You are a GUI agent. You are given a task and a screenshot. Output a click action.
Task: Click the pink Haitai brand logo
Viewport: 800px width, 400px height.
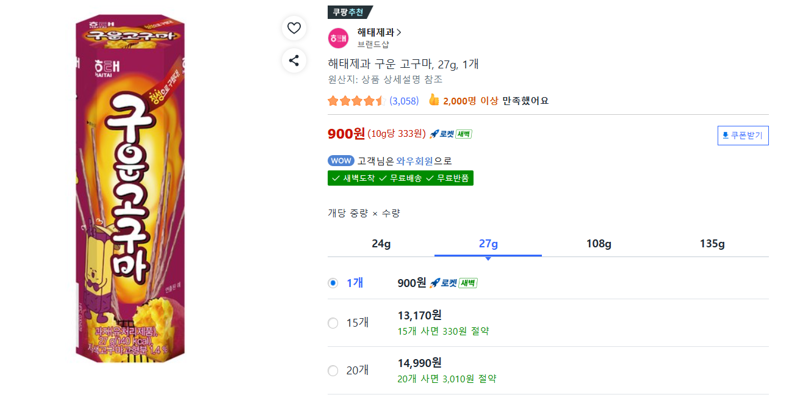tap(338, 38)
